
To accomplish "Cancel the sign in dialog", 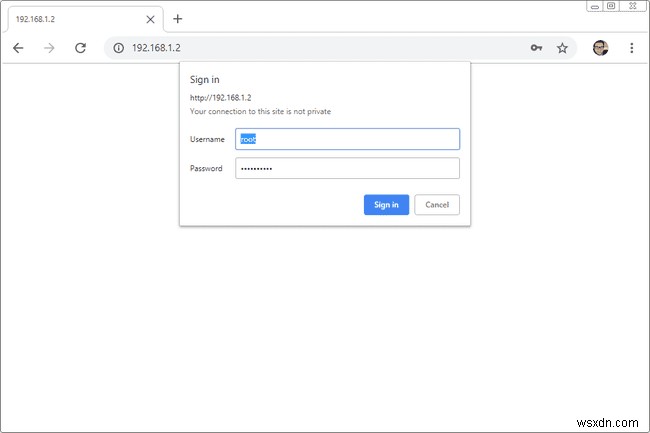I will point(437,205).
